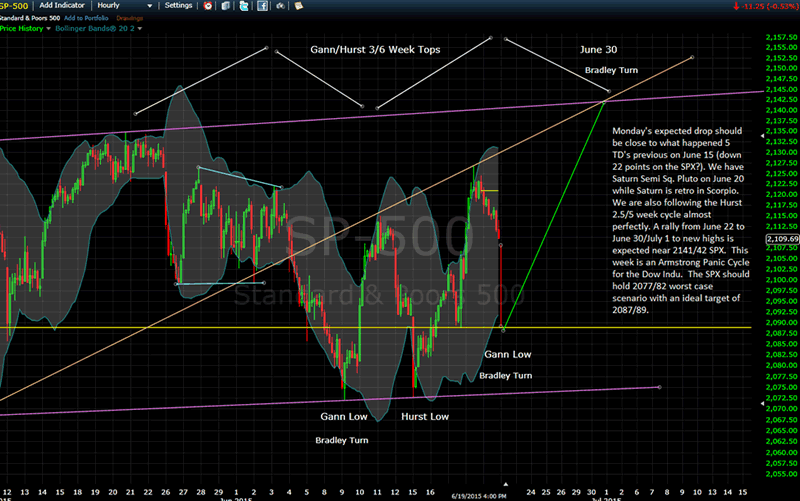Open the chart Settings menu
This screenshot has height=501, width=800.
[x=178, y=5]
